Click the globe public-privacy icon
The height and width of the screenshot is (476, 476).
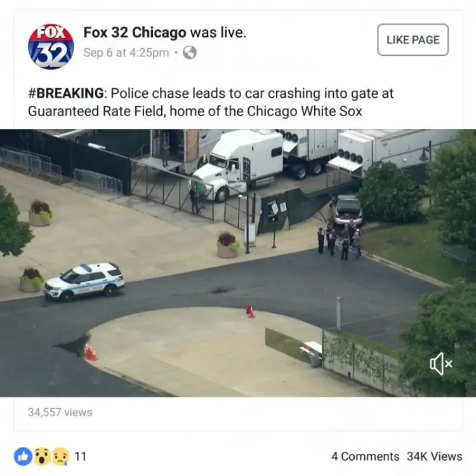pos(189,53)
